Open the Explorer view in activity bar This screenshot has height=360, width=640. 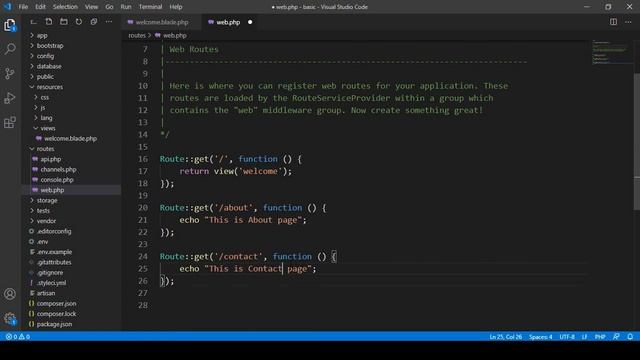click(10, 25)
